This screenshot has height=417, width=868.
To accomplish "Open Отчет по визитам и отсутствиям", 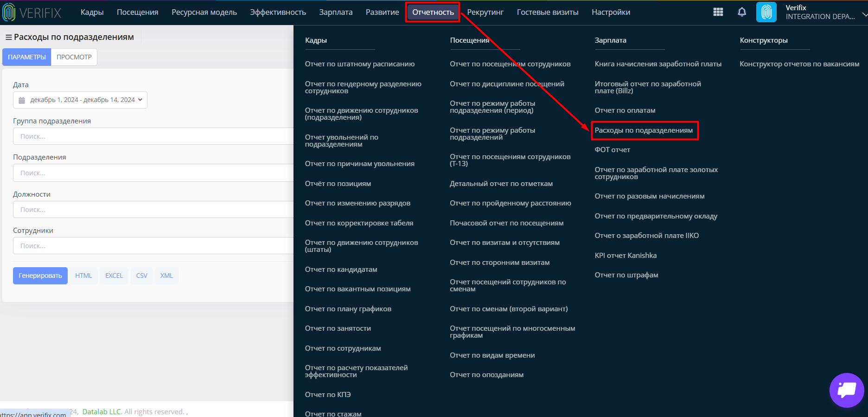I will coord(504,243).
